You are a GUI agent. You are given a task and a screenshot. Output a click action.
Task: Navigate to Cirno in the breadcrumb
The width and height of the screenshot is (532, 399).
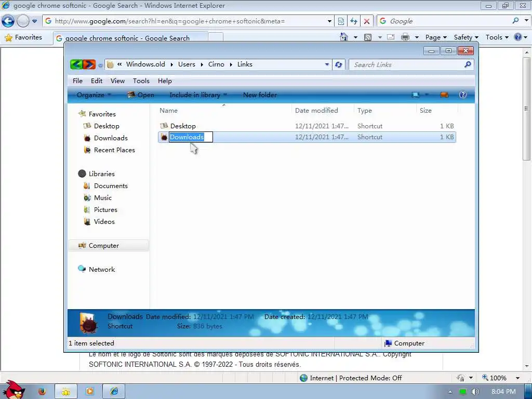click(x=216, y=64)
